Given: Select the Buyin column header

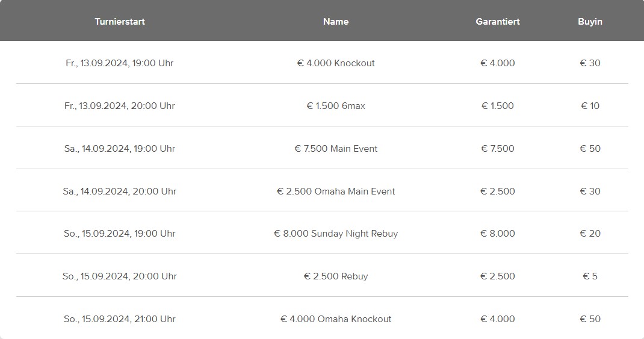Looking at the screenshot, I should click(x=590, y=21).
